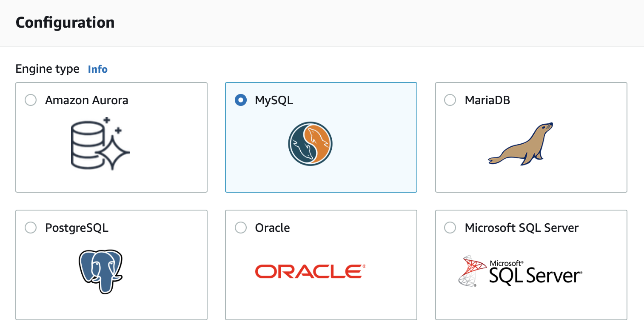Click the MySQL label text
Image resolution: width=644 pixels, height=336 pixels.
274,100
